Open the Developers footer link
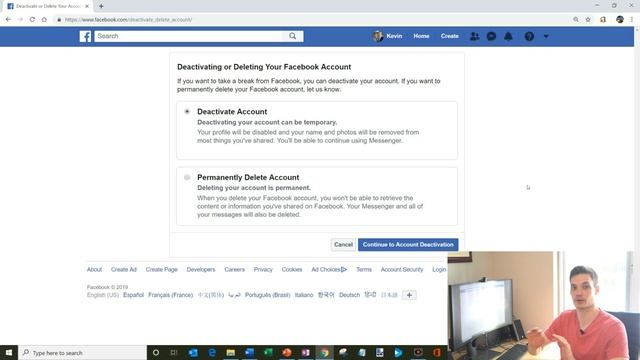The width and height of the screenshot is (640, 360). point(201,269)
